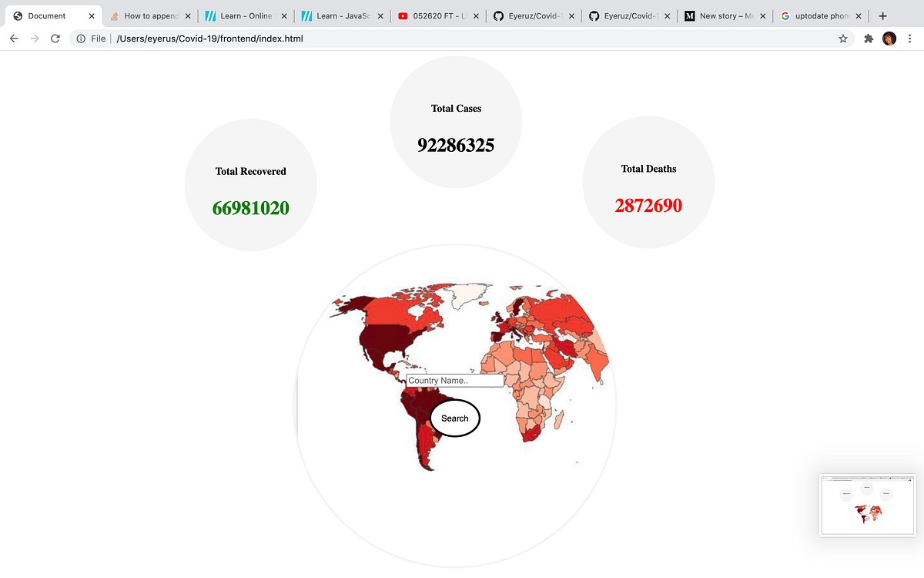Click the Total Cases circle
The width and height of the screenshot is (924, 578).
click(x=456, y=122)
